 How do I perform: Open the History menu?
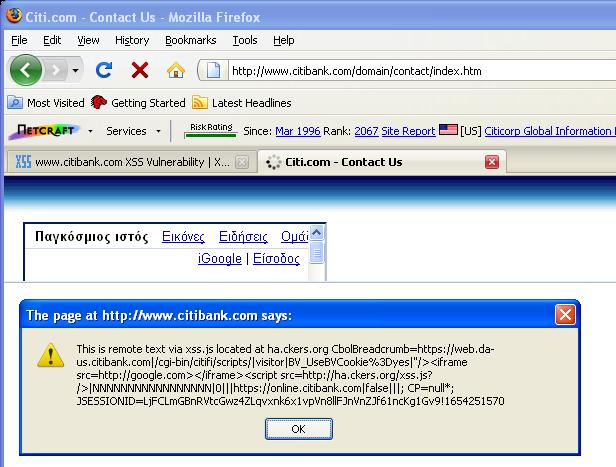pos(132,40)
